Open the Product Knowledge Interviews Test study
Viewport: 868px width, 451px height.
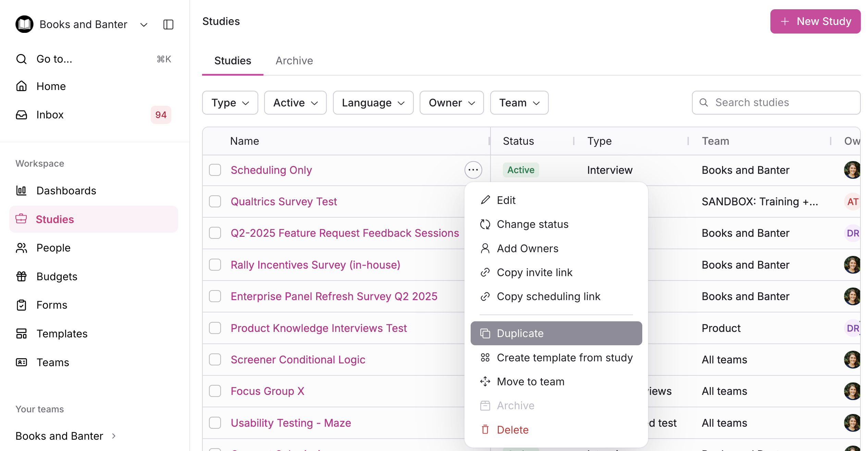point(319,328)
